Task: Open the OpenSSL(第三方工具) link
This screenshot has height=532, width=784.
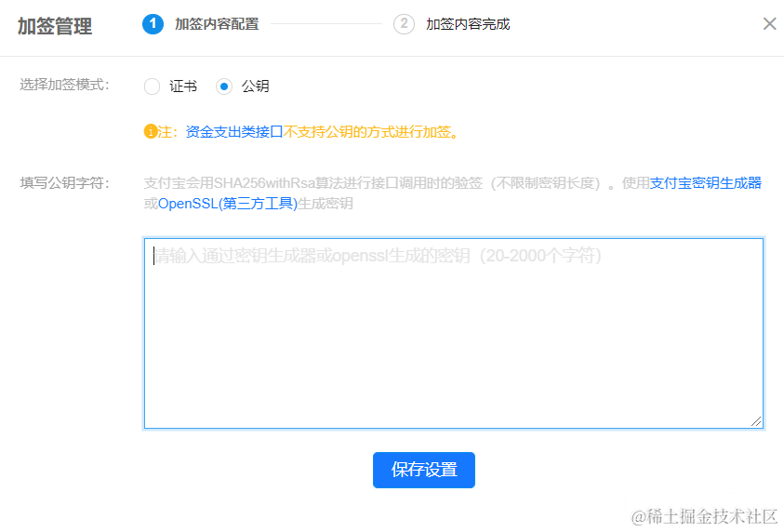Action: click(x=228, y=204)
